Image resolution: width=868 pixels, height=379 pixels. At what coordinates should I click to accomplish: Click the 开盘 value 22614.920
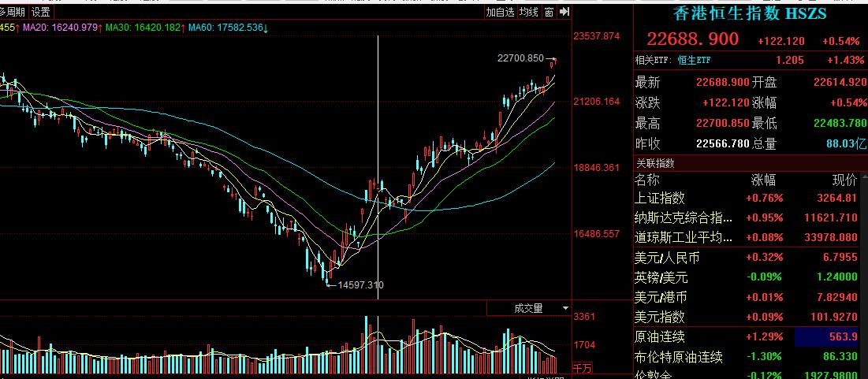point(840,83)
